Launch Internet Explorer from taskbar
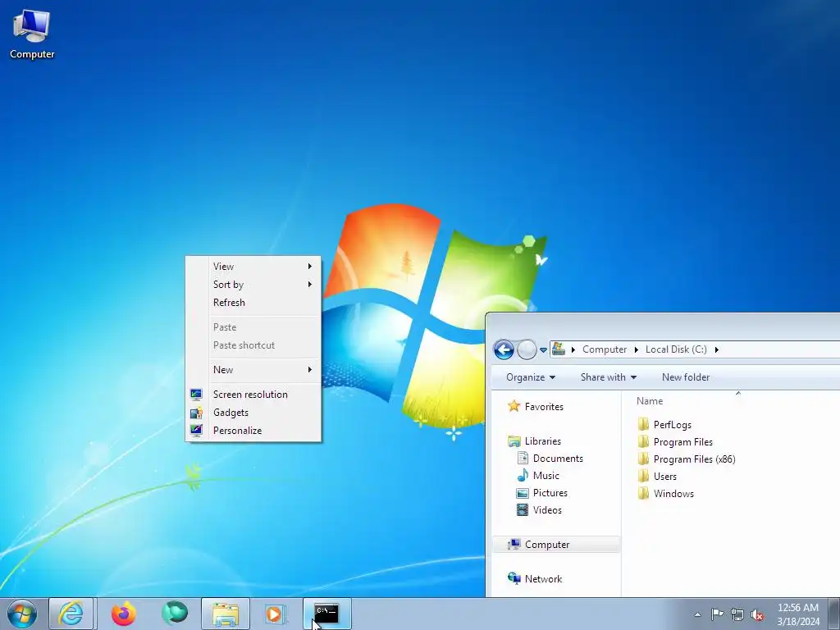Viewport: 840px width, 630px height. (x=71, y=614)
